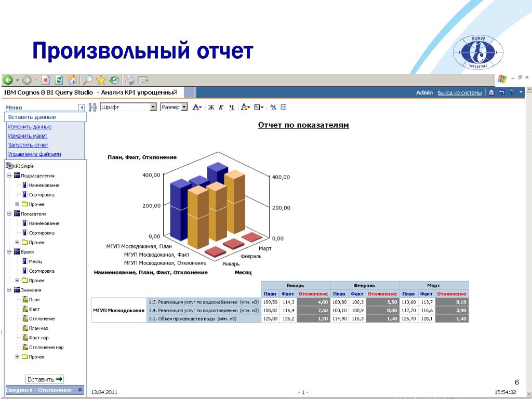Open Favorites star icon
The image size is (532, 399).
click(101, 80)
